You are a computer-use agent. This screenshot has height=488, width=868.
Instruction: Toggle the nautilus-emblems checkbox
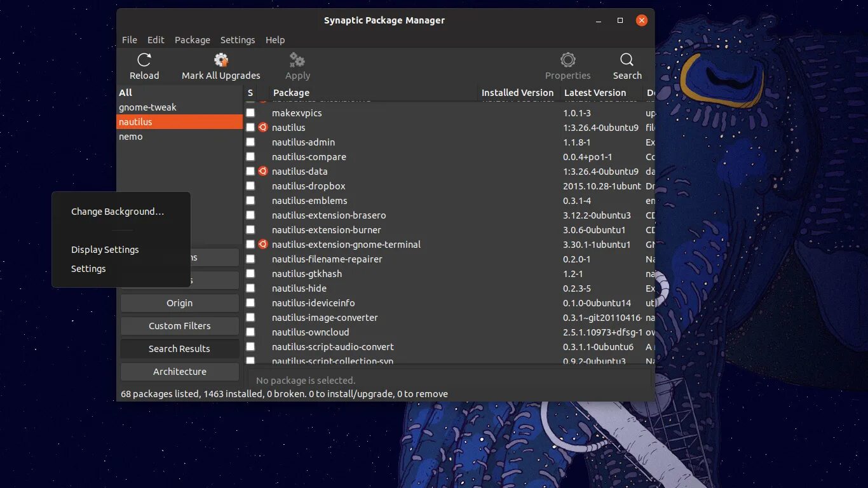coord(250,201)
